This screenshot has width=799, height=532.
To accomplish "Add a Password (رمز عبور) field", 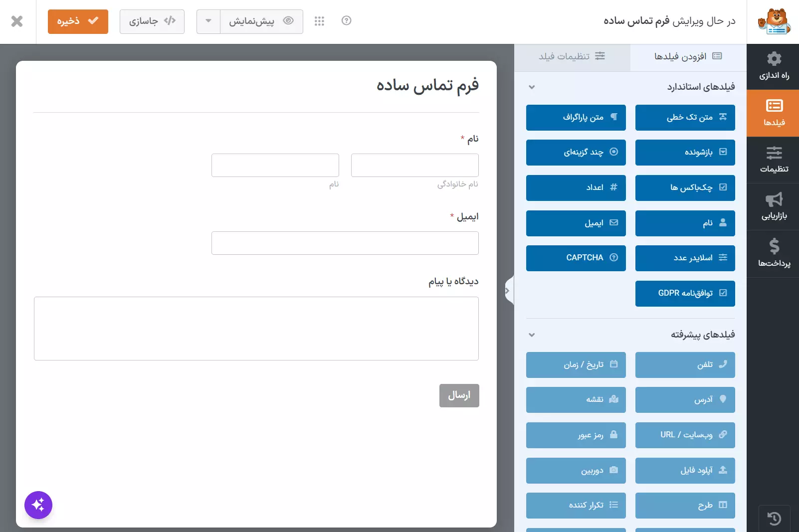I will tap(576, 435).
